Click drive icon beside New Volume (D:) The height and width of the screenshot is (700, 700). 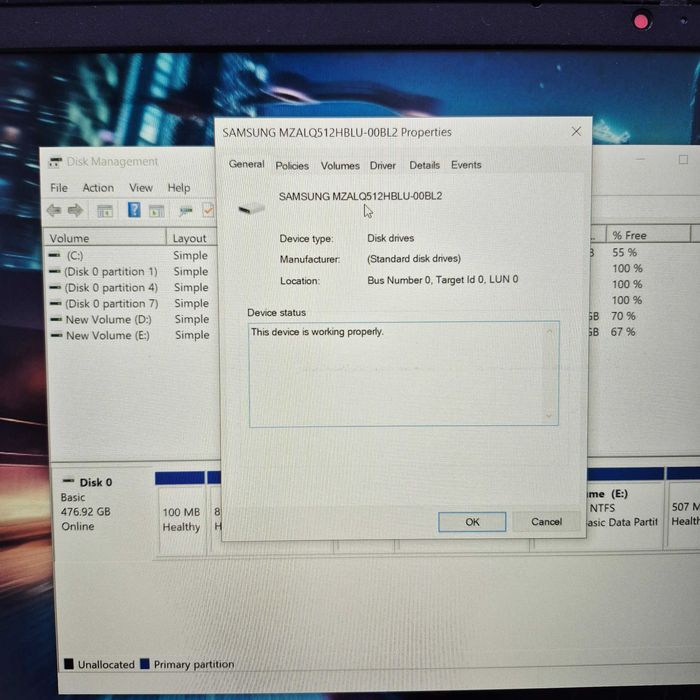(x=56, y=319)
